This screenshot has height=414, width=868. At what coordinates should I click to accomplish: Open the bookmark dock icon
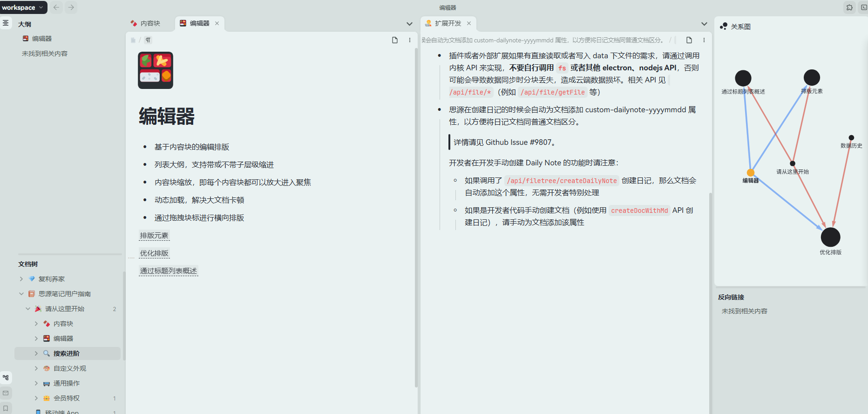pos(6,408)
